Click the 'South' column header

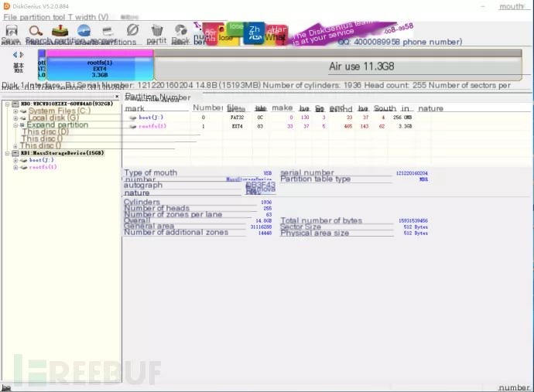point(385,108)
